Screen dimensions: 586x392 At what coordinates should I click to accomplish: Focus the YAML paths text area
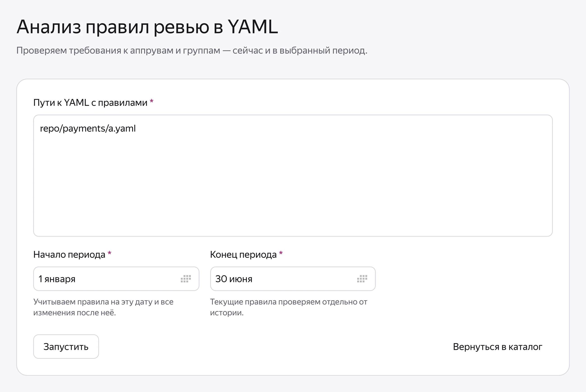pos(293,176)
